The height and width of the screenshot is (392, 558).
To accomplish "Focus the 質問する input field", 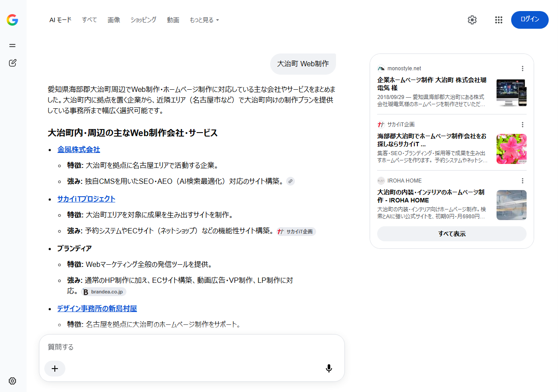I will tap(192, 347).
